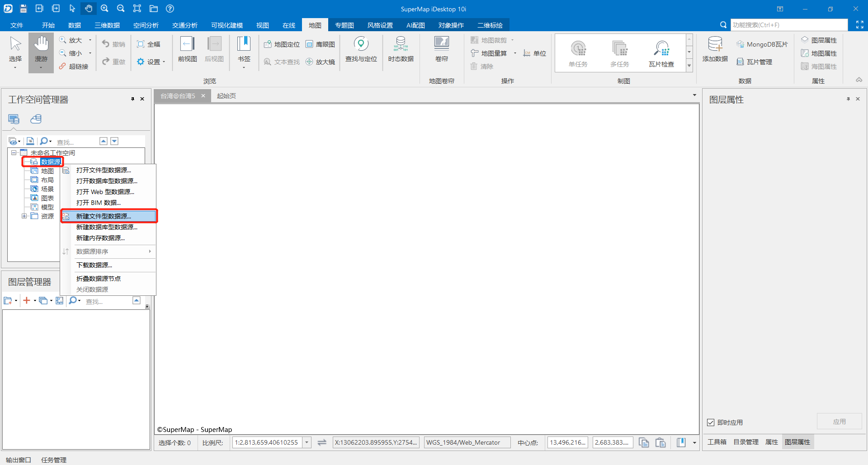Enable the 卷帘 map swipe tool
Image resolution: width=868 pixels, height=465 pixels.
point(441,50)
